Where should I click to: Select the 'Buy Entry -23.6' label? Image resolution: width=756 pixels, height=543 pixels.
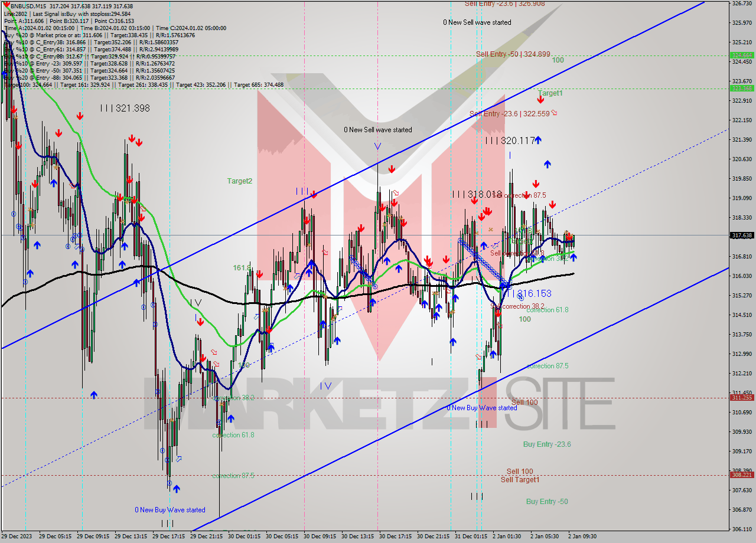(x=547, y=444)
